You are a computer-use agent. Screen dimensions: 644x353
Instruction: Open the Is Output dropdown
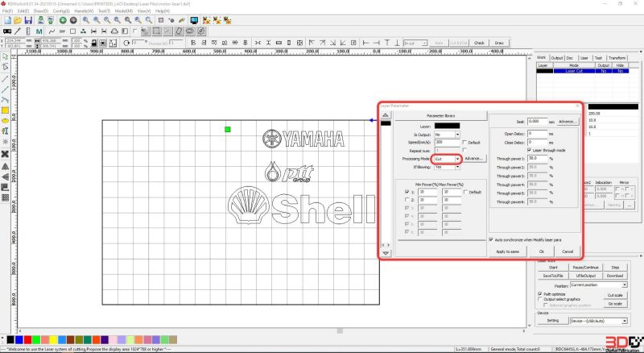[x=457, y=135]
